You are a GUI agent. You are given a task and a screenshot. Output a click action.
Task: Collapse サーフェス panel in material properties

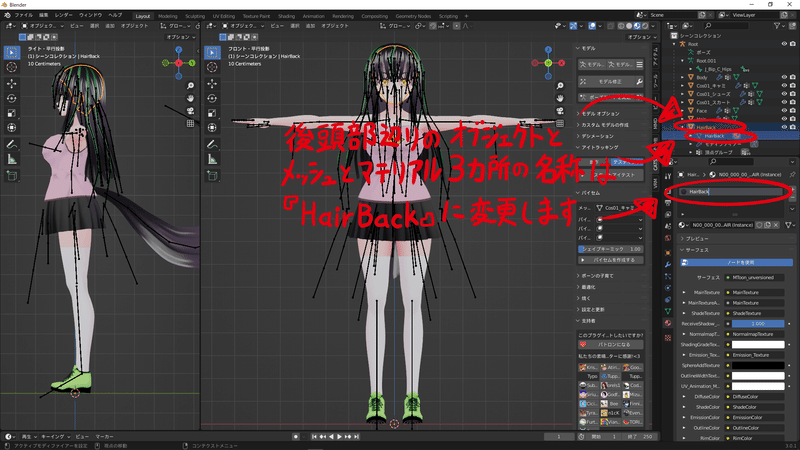click(x=696, y=250)
